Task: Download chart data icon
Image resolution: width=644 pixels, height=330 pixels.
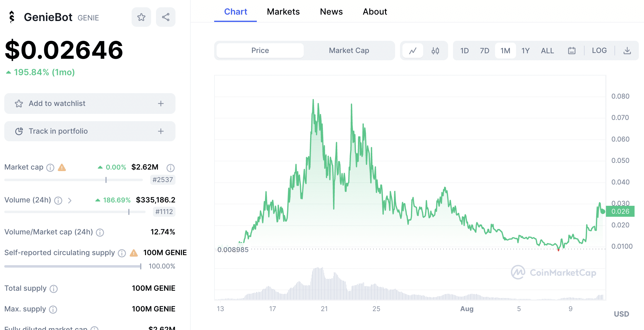Action: click(627, 51)
